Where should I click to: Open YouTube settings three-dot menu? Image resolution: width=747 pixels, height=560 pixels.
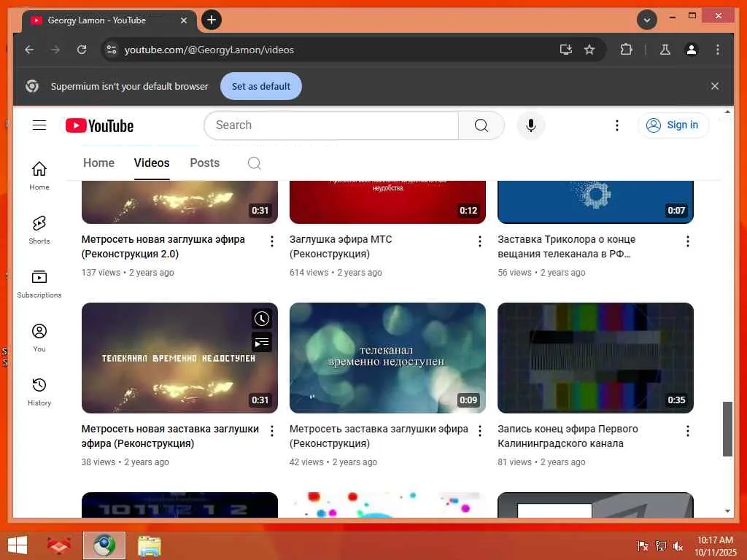pyautogui.click(x=617, y=125)
